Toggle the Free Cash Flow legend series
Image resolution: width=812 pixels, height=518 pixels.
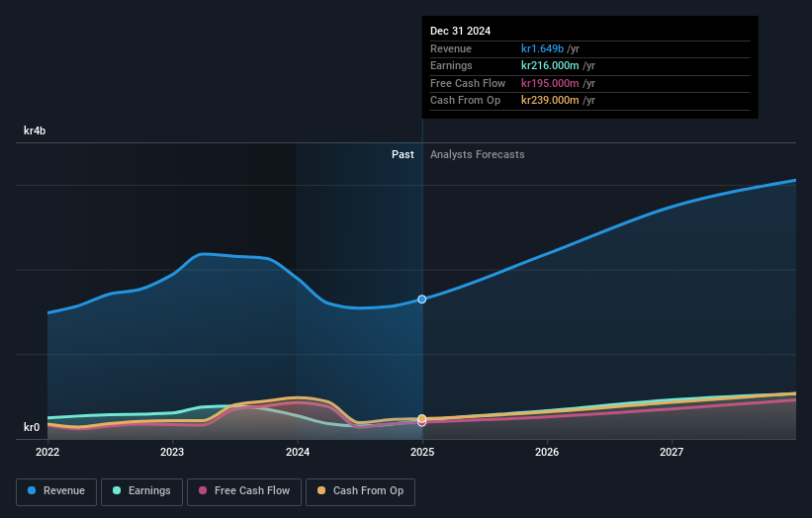(x=244, y=491)
